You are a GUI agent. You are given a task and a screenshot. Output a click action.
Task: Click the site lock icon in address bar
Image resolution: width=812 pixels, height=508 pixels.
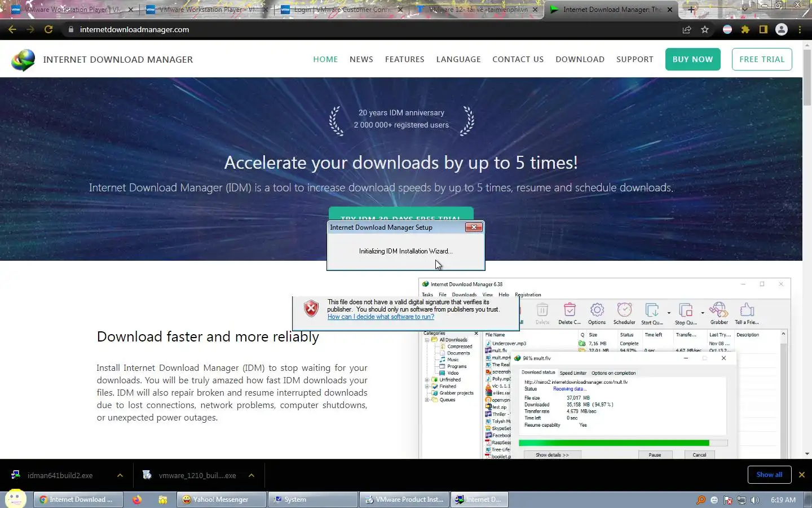(70, 29)
